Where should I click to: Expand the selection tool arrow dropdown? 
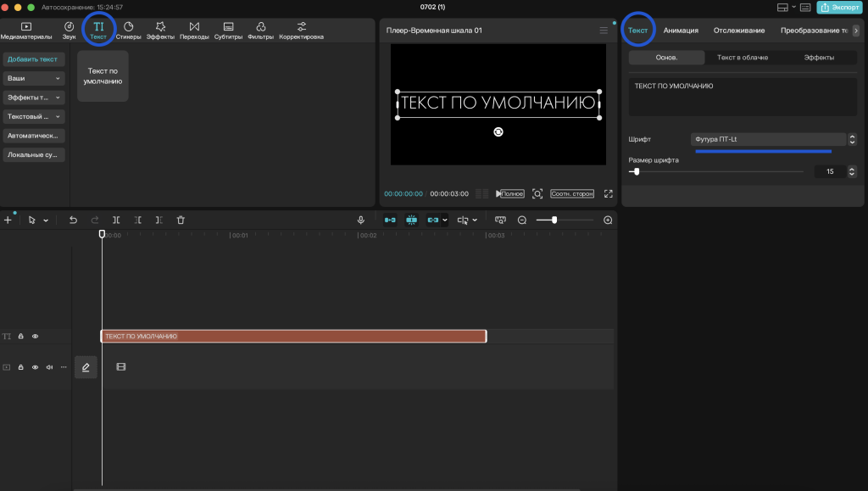[46, 220]
